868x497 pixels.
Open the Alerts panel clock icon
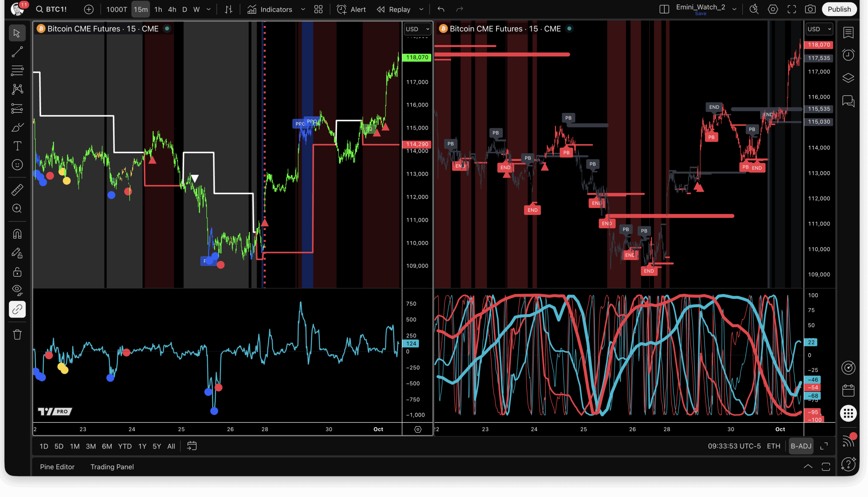coord(848,55)
